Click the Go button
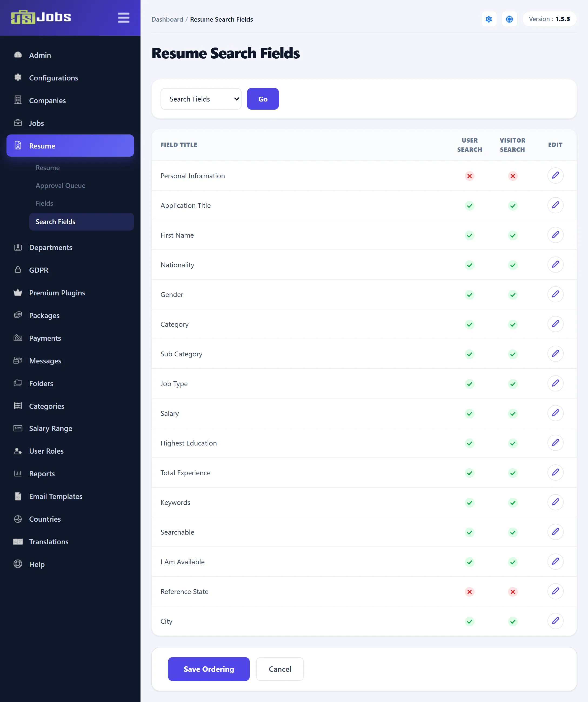 (x=263, y=99)
